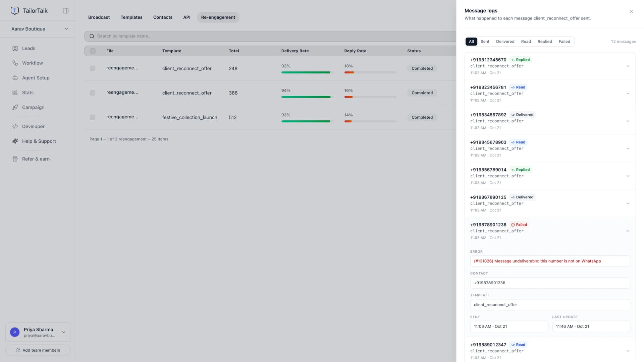
Task: Open the API tab
Action: [187, 17]
